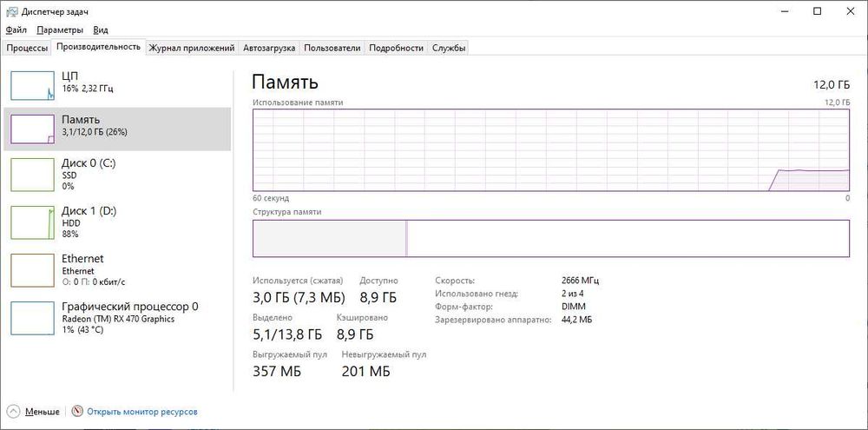
Task: Click the in-use segment of memory structure bar
Action: pos(329,238)
